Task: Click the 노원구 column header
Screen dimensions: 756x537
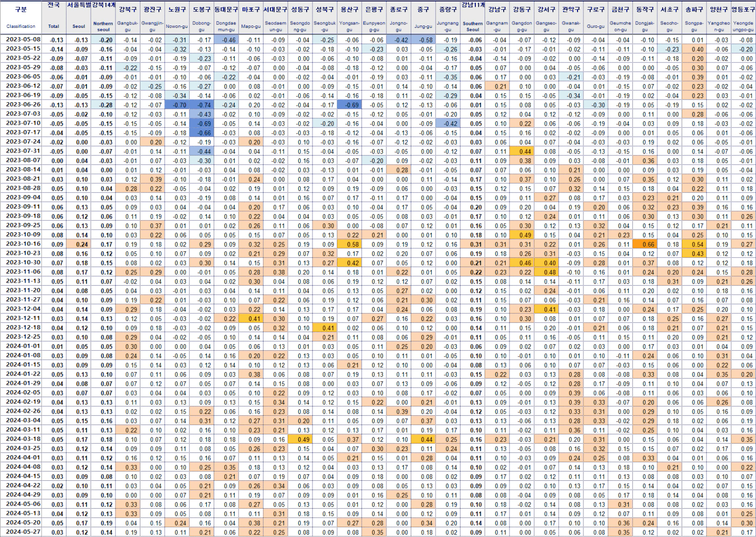Action: point(177,9)
